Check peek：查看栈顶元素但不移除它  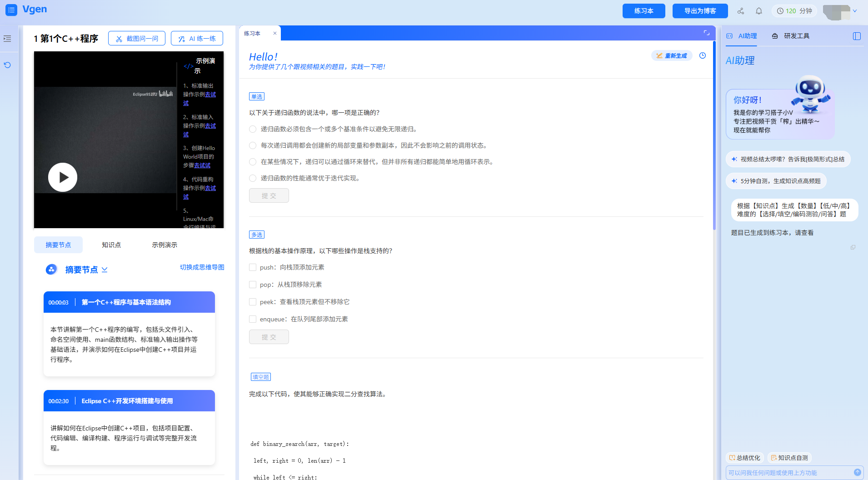[253, 302]
